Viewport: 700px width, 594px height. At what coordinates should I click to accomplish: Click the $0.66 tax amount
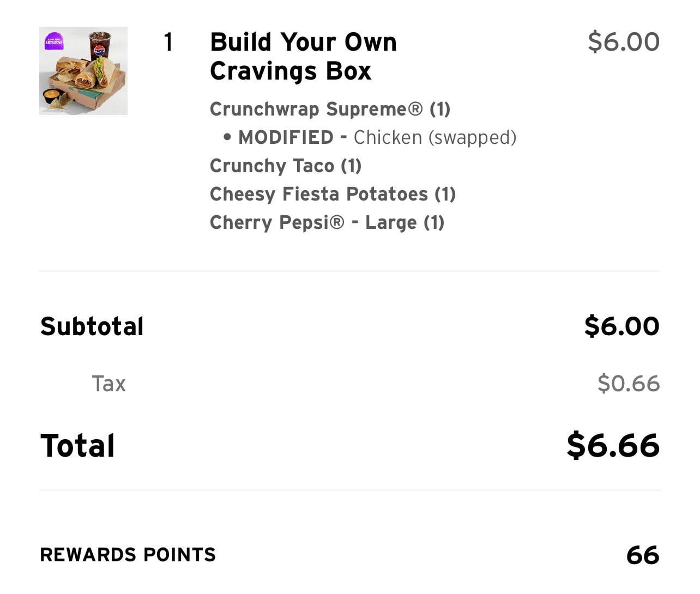coord(629,383)
